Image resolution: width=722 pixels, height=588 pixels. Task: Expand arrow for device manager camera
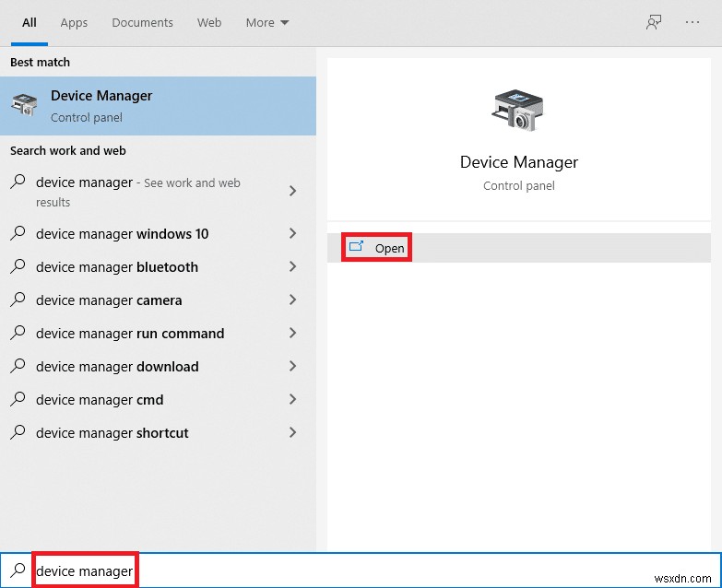(x=293, y=300)
